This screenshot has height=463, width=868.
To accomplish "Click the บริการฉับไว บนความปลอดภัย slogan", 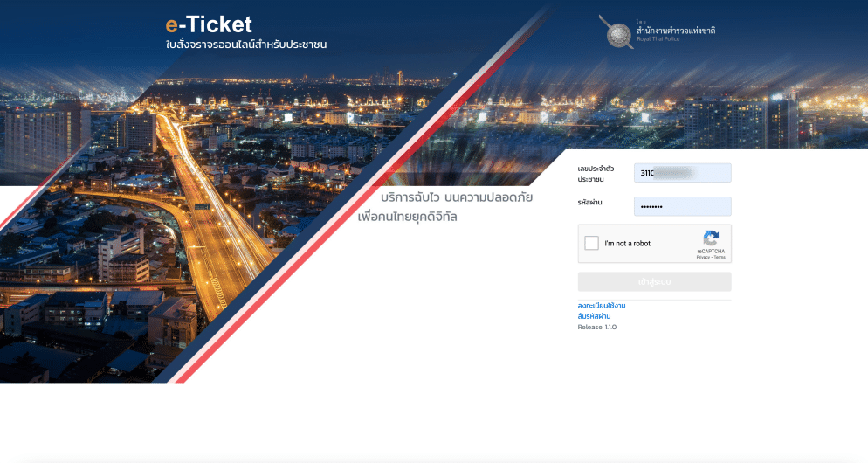I will pos(457,197).
